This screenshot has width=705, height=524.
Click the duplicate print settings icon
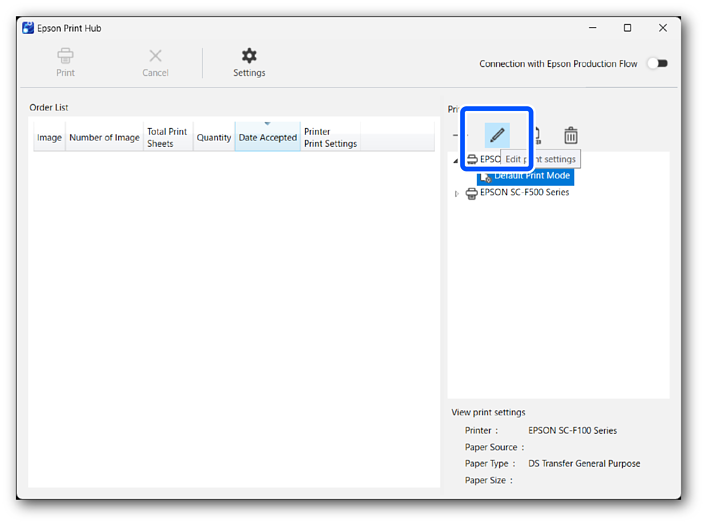[537, 135]
